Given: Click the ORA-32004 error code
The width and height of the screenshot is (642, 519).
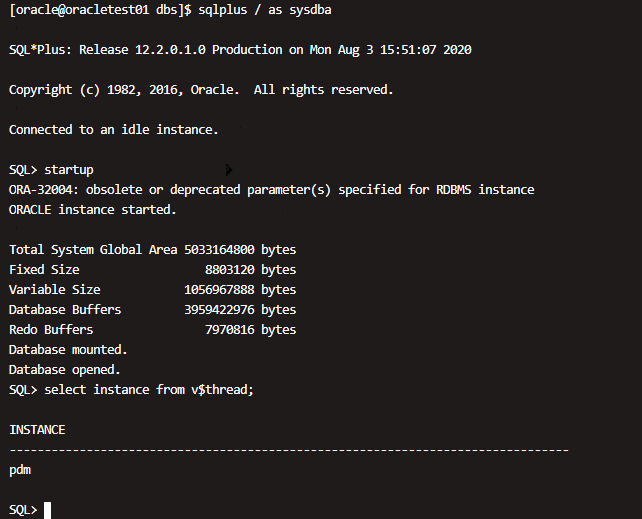Looking at the screenshot, I should [x=40, y=190].
